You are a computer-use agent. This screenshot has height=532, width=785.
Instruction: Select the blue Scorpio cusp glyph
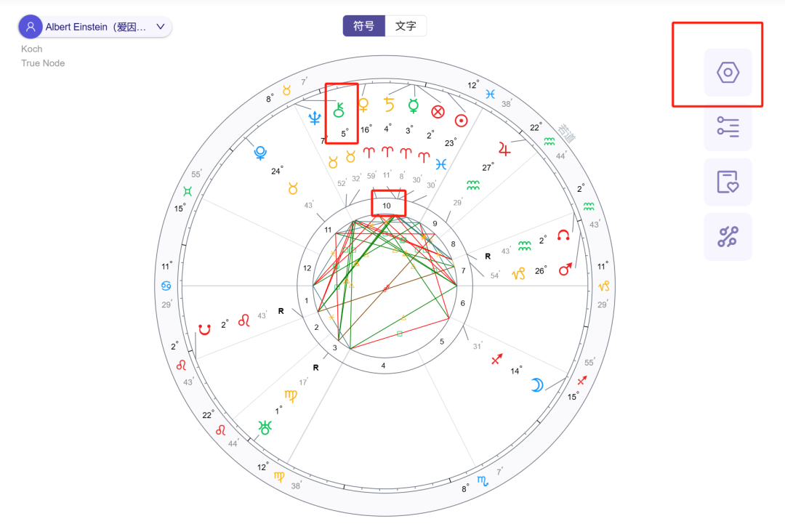point(483,481)
